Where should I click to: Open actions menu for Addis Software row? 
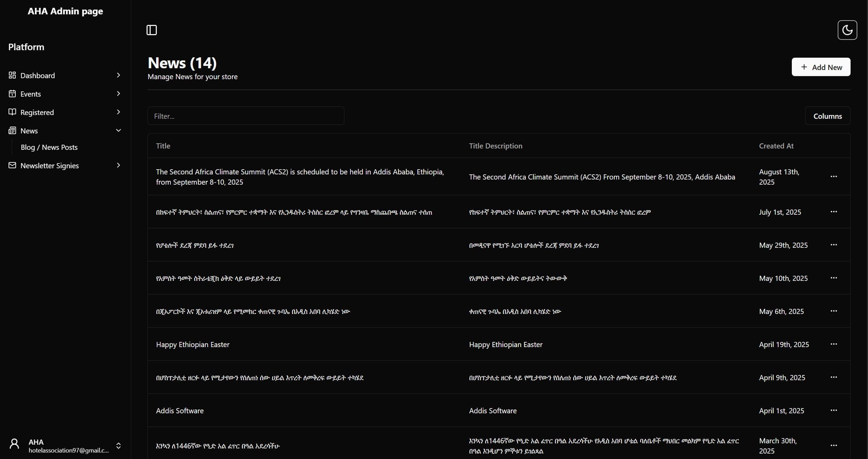(833, 410)
